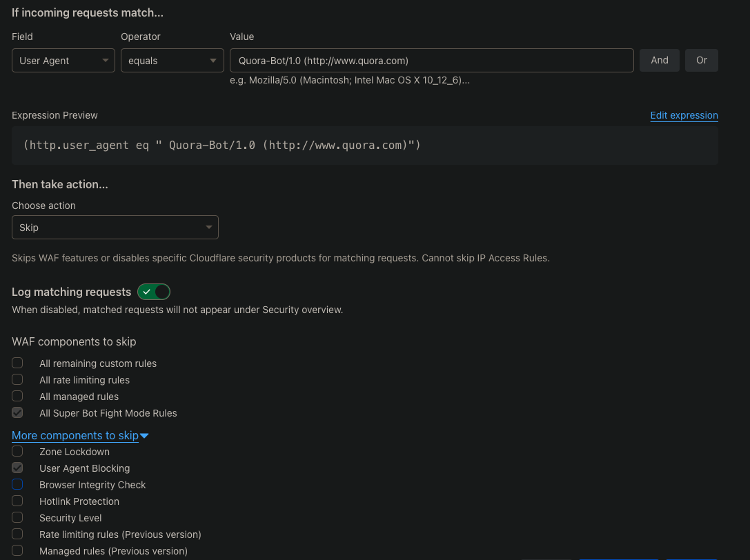Screen dimensions: 750x560
Task: Check the Security Level option
Action: click(17, 517)
